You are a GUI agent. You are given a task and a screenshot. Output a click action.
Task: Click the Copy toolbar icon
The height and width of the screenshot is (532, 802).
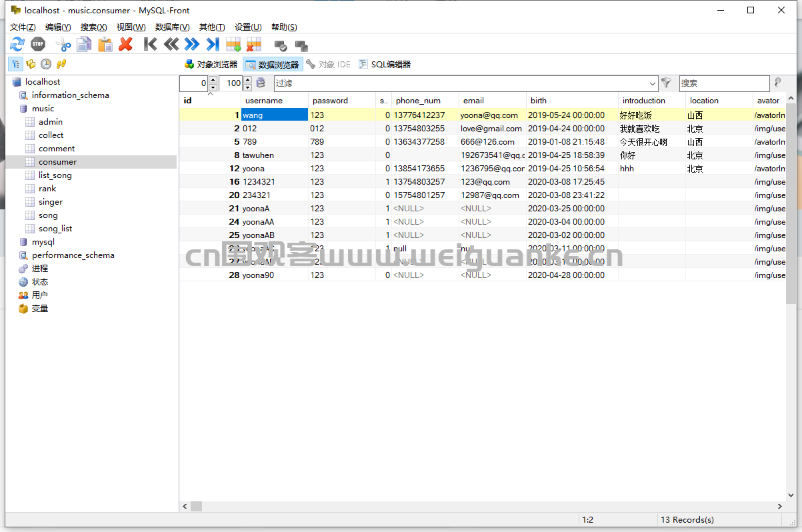(x=84, y=45)
